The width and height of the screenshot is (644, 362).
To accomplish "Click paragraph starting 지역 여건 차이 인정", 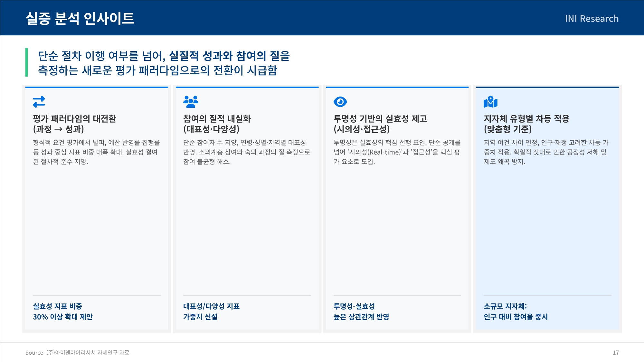I will pos(546,152).
